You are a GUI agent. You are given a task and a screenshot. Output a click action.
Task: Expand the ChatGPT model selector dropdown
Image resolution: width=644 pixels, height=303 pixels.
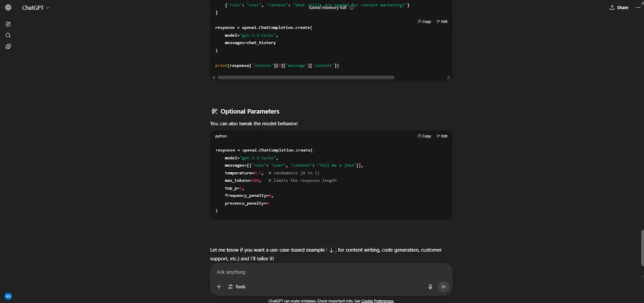[36, 8]
